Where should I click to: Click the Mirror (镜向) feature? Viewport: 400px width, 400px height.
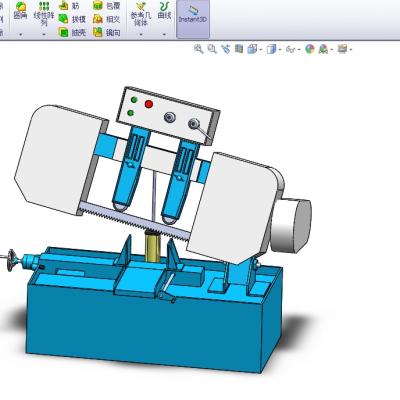pyautogui.click(x=107, y=32)
